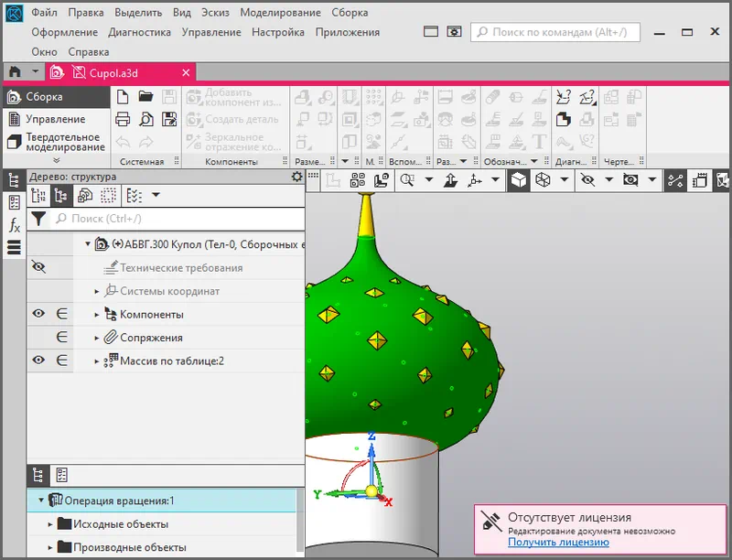Click the lower panel vertical scrollbar
Screen dimensions: 732x560
click(x=301, y=521)
